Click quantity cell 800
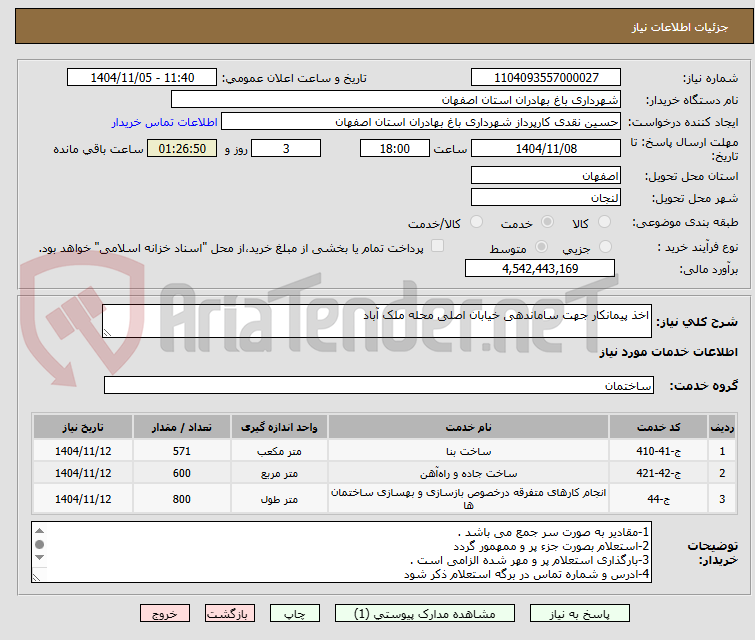Screen dimensions: 755x640 pos(182,499)
